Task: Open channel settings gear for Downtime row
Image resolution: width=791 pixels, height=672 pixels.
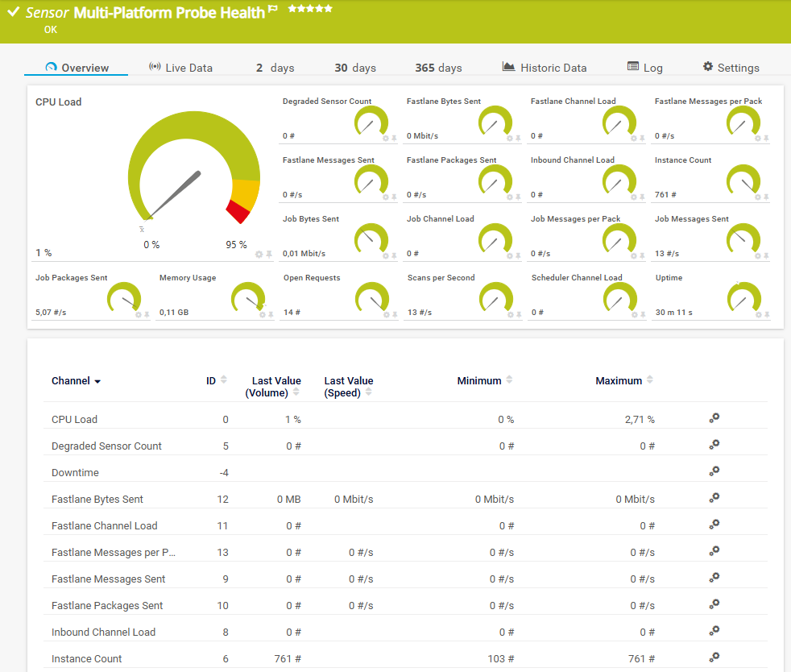Action: (x=714, y=471)
